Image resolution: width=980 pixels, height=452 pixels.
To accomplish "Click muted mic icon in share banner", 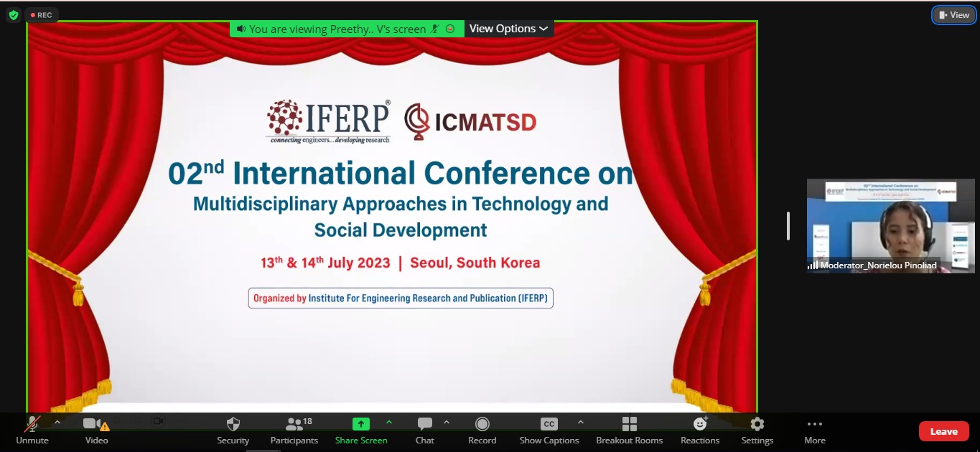I will click(435, 29).
